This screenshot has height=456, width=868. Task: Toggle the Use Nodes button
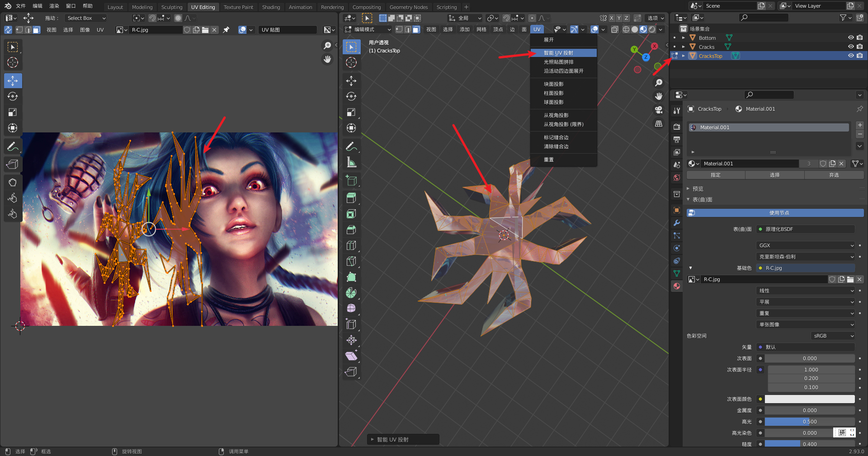(775, 213)
